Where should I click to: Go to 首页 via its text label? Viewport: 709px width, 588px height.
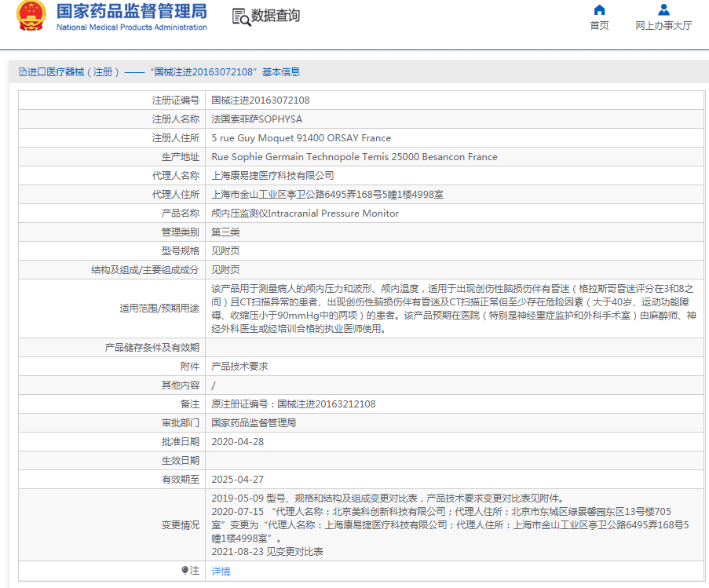[x=599, y=26]
